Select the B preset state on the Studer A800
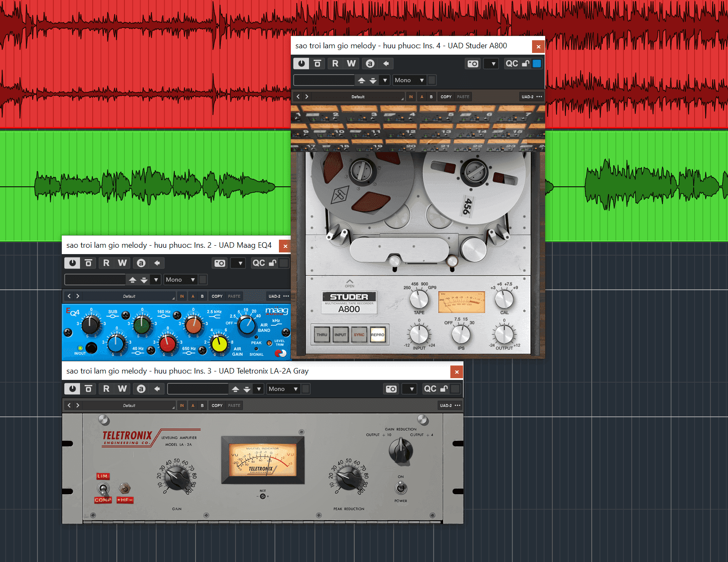 (x=431, y=97)
